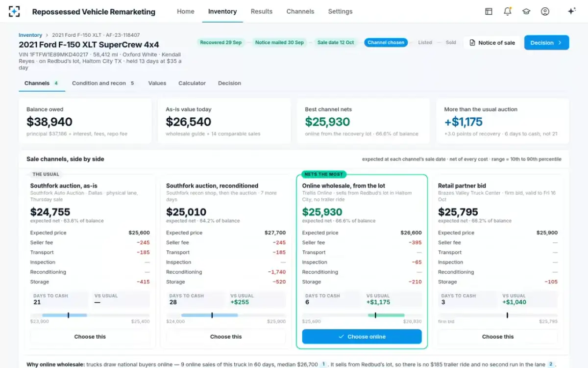Click the As-is value $26,540
Viewport: 588px width, 368px height.
pyautogui.click(x=189, y=122)
